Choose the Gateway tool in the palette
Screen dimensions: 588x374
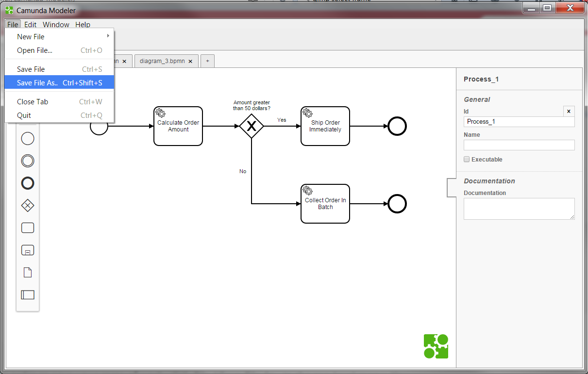(28, 205)
